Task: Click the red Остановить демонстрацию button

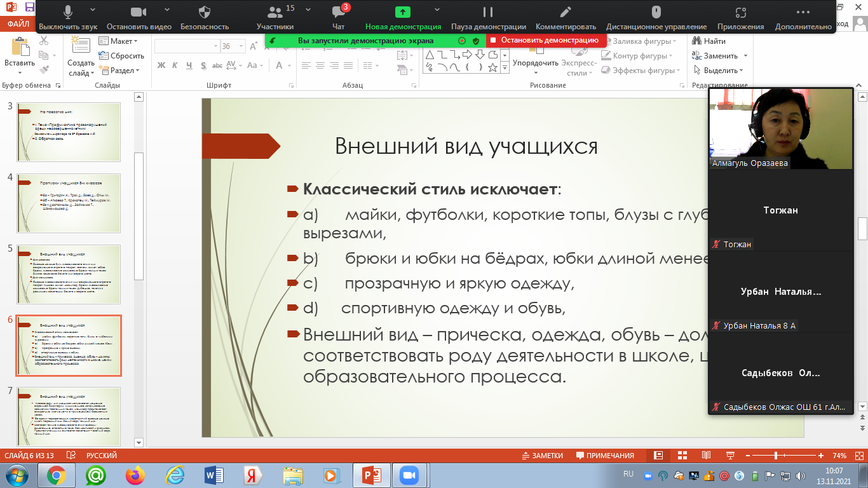Action: [543, 40]
